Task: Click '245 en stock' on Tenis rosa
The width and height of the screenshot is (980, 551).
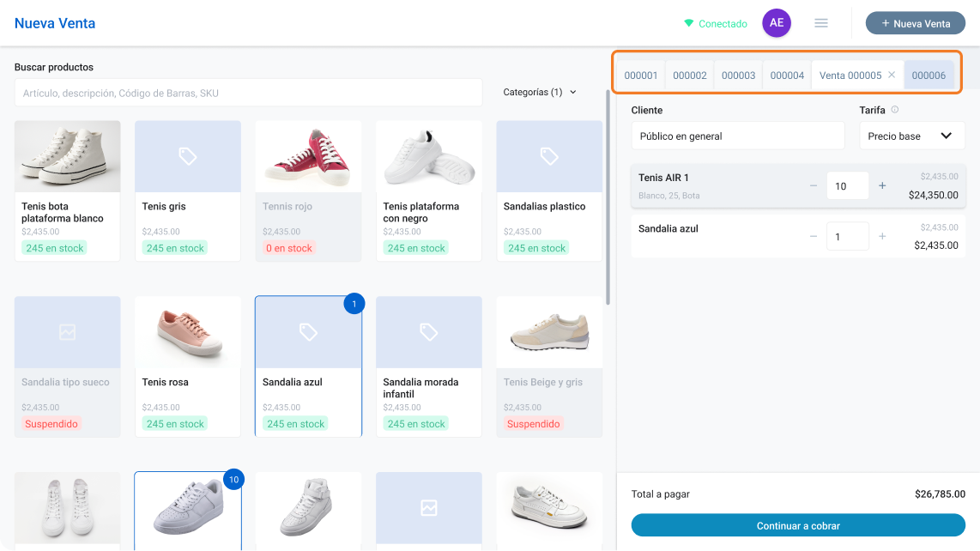Action: 175,423
